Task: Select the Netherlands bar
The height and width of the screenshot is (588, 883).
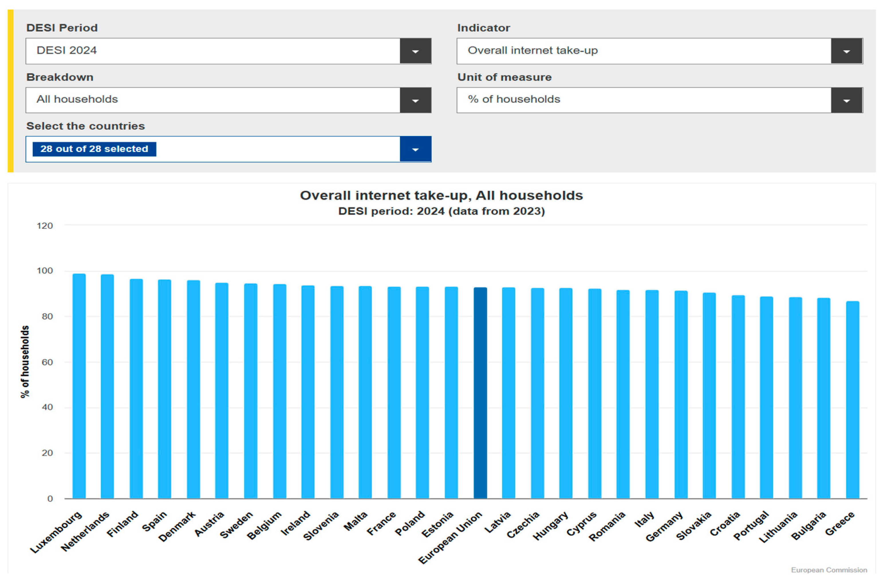Action: click(x=107, y=386)
